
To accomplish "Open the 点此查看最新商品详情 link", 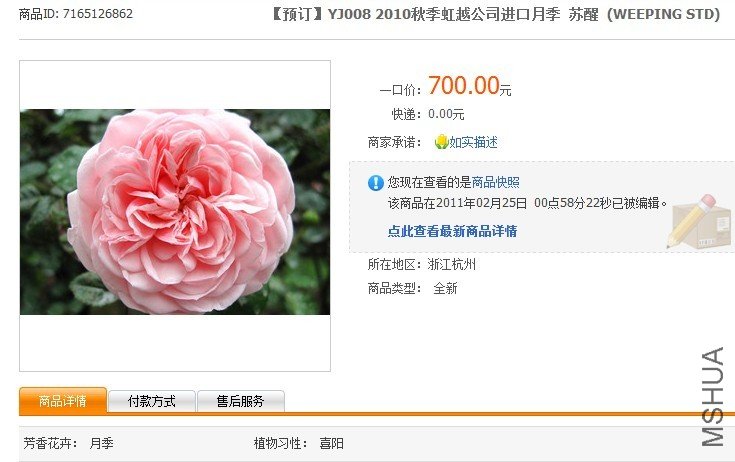I will point(452,231).
